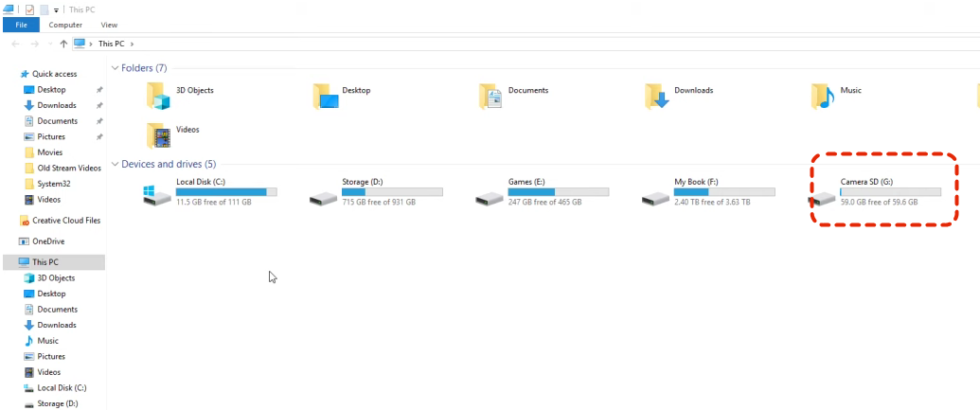Click the Creative Cloud Files icon in sidebar
The height and width of the screenshot is (410, 980).
(25, 221)
